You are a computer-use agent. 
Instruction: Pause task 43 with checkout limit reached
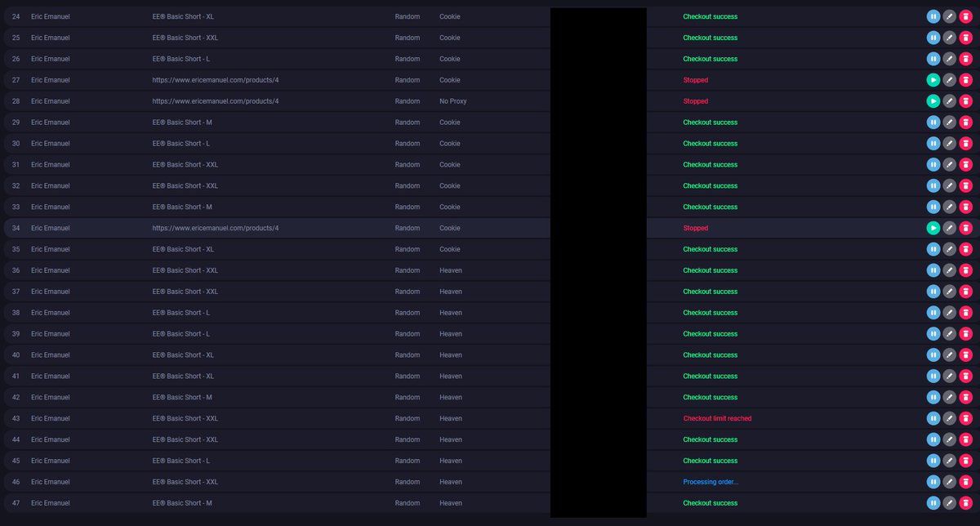(933, 418)
